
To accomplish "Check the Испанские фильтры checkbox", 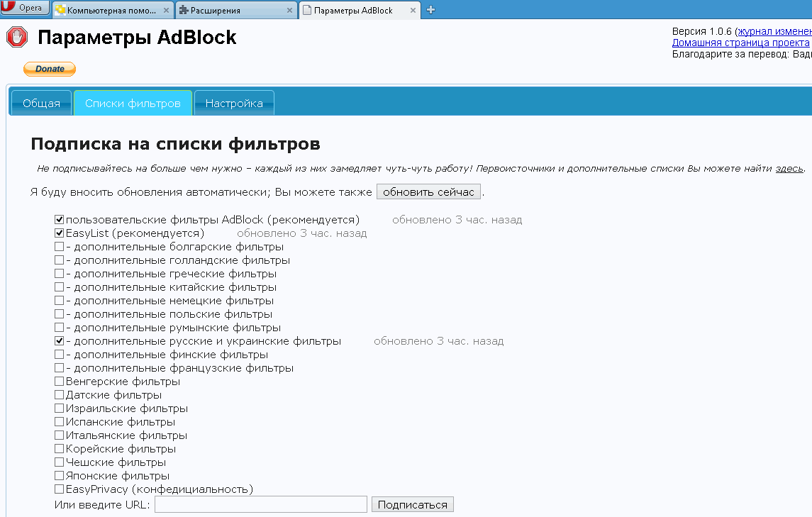I will click(60, 422).
